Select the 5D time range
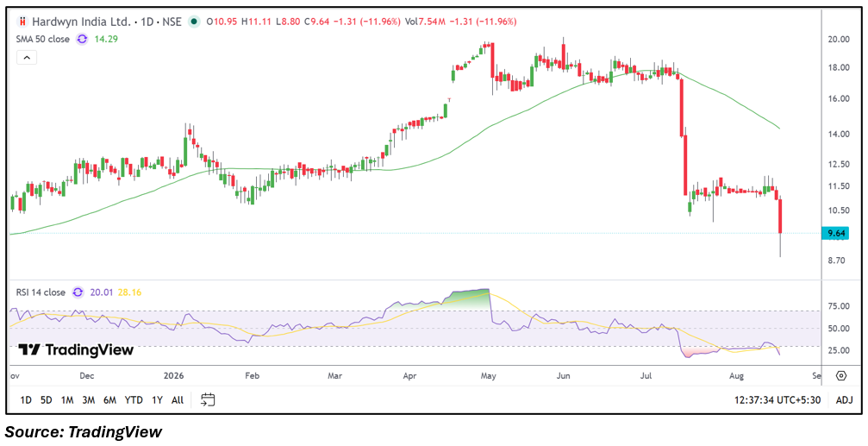Screen dimensions: 868x446 pyautogui.click(x=47, y=399)
